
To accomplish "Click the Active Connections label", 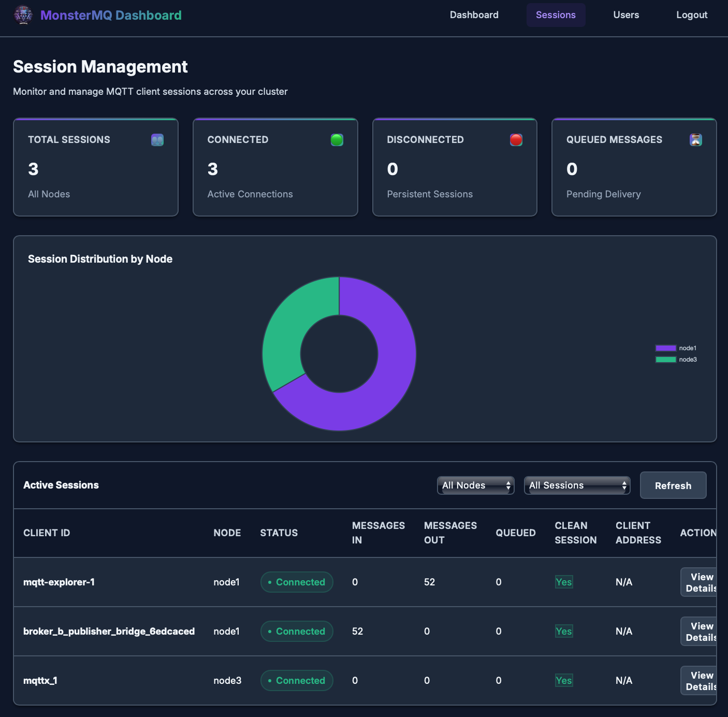I will [x=250, y=194].
